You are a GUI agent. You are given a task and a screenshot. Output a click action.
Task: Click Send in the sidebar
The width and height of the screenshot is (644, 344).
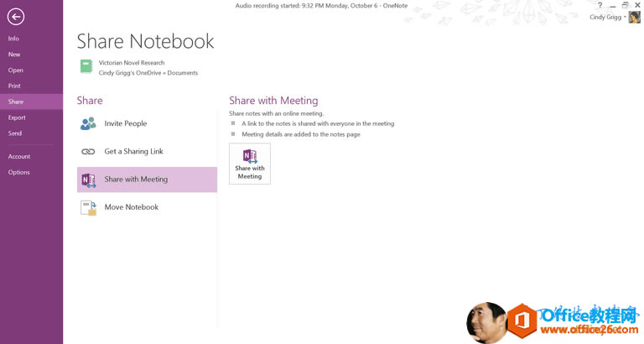pyautogui.click(x=14, y=133)
